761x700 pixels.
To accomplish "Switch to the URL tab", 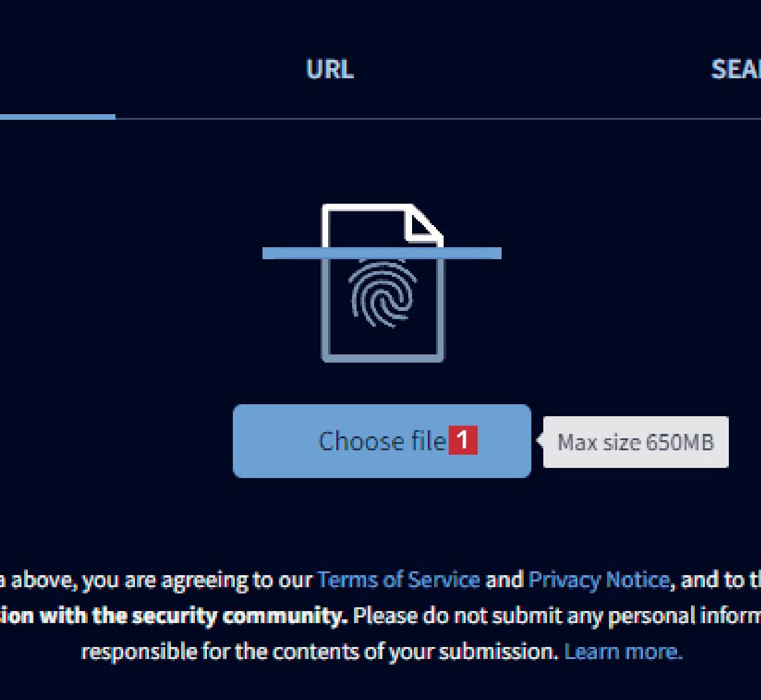I will [330, 69].
